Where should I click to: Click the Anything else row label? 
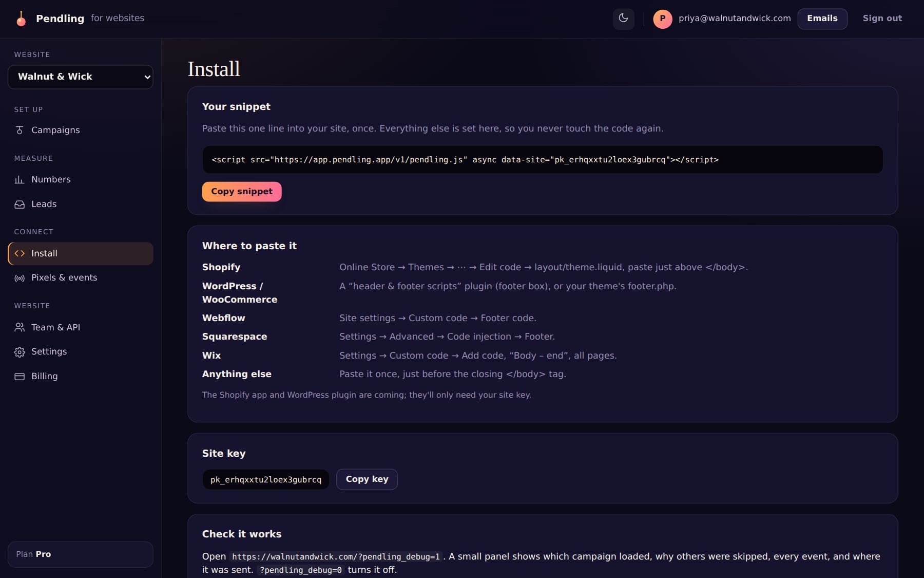tap(237, 374)
